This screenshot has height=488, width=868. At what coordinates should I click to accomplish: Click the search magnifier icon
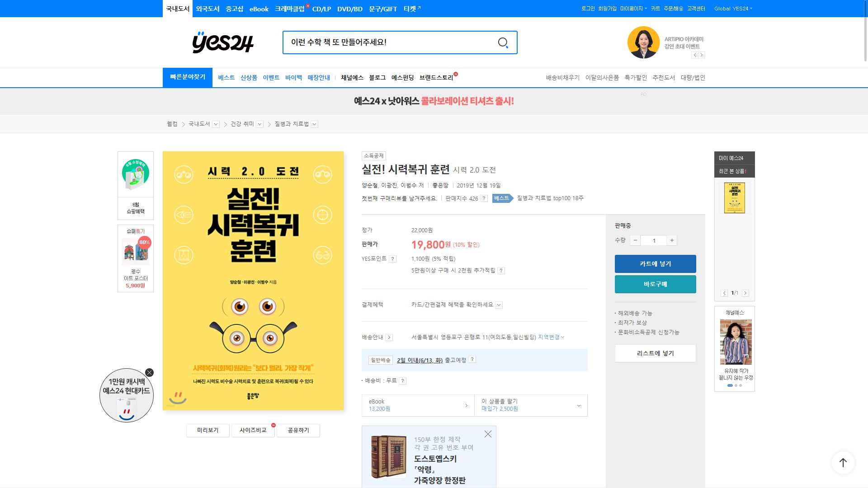tap(503, 42)
